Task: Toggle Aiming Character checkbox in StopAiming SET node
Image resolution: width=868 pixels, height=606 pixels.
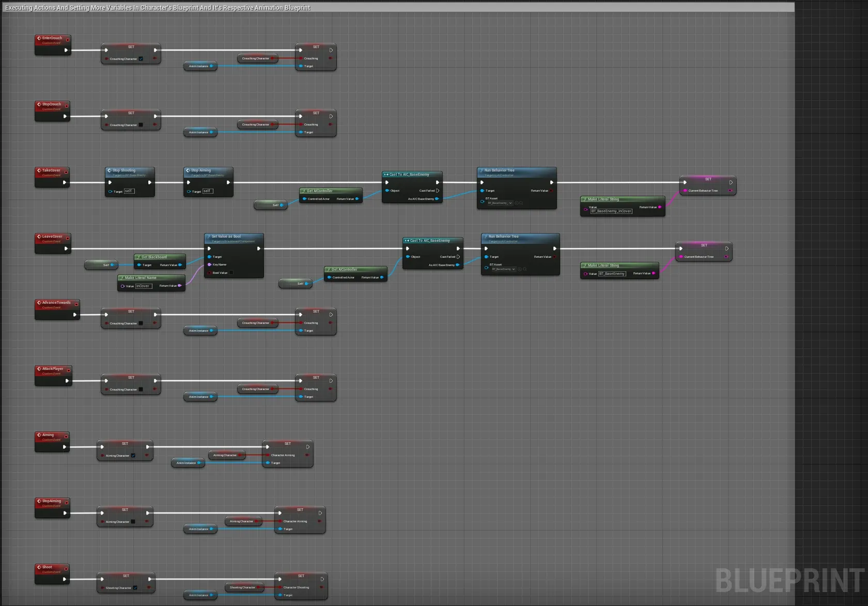Action: (x=133, y=522)
